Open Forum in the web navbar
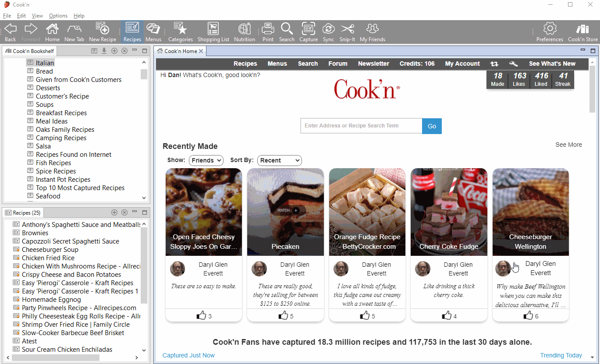The width and height of the screenshot is (600, 364). [x=338, y=64]
